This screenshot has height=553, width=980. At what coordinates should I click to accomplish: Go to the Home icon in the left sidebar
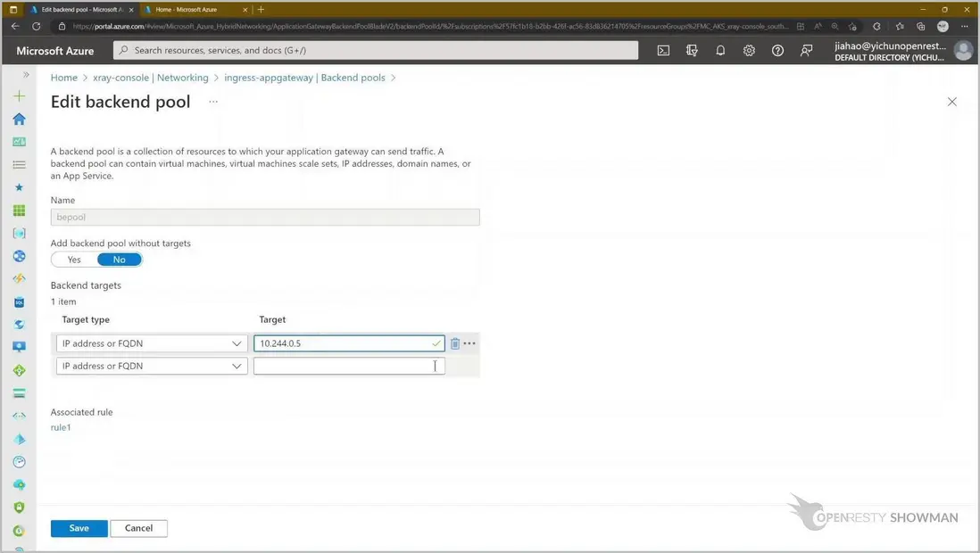coord(20,119)
